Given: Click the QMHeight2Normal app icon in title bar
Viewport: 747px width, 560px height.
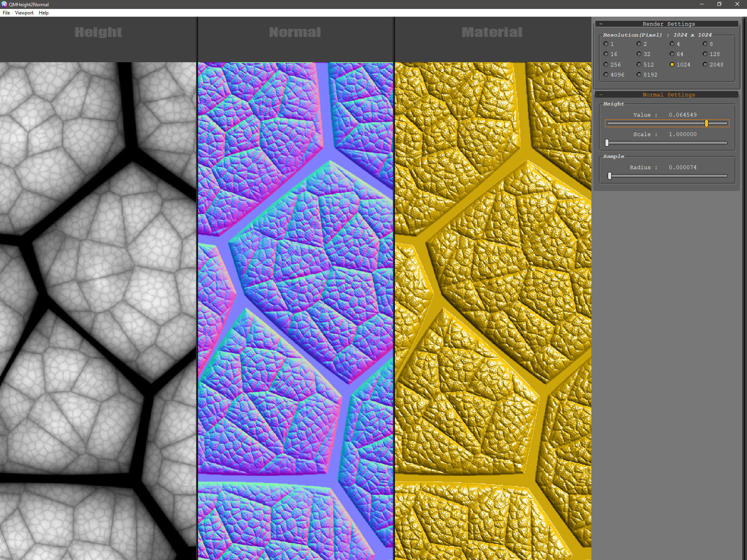Looking at the screenshot, I should (x=4, y=4).
